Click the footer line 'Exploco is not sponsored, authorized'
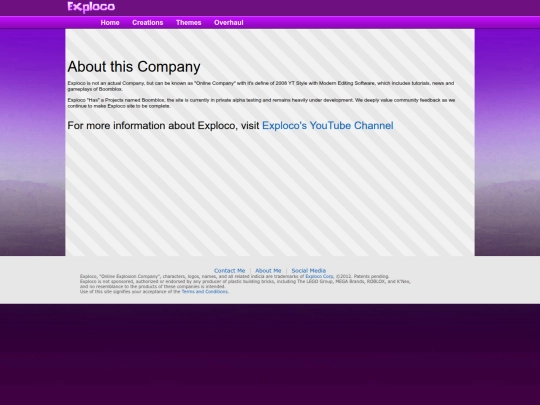The image size is (540, 405). click(245, 281)
